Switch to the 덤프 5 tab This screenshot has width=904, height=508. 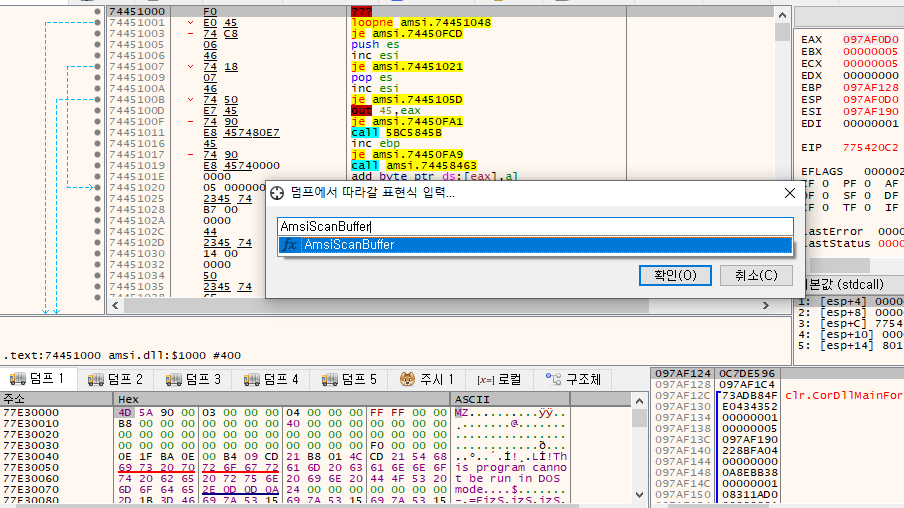coord(349,379)
